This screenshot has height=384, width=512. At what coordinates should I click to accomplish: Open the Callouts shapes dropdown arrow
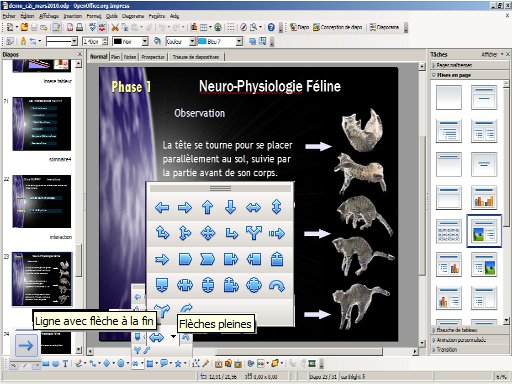171,364
